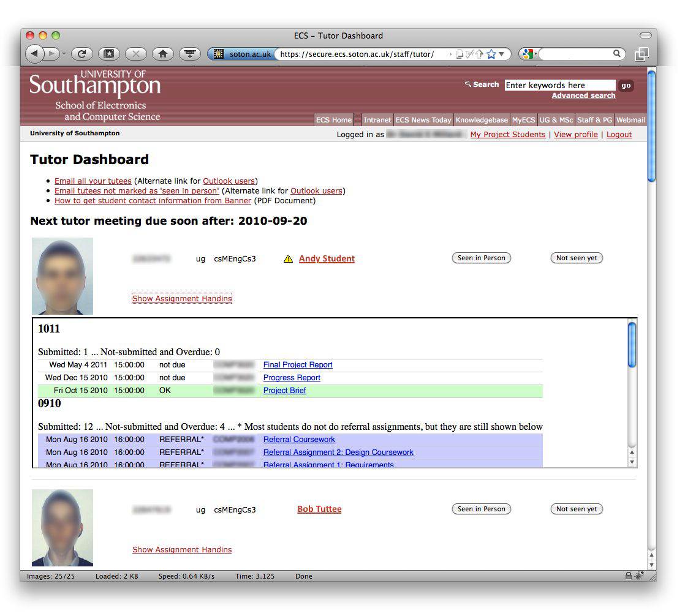Open the Webmail tab
The height and width of the screenshot is (616, 685).
click(x=630, y=119)
